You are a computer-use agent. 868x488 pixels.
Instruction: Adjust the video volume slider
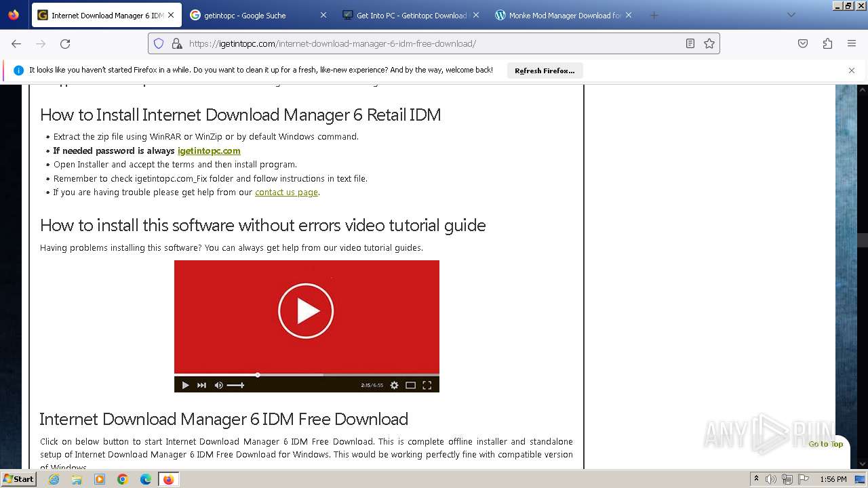(x=235, y=385)
